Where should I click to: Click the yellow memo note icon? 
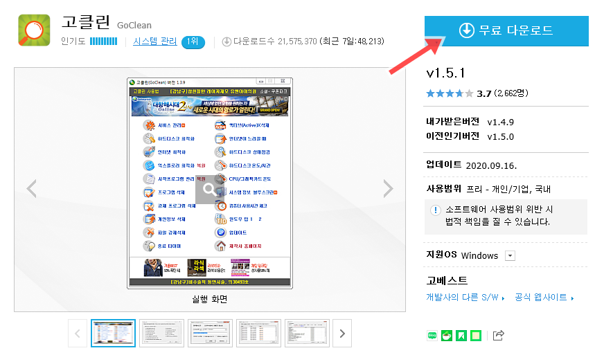point(476,336)
